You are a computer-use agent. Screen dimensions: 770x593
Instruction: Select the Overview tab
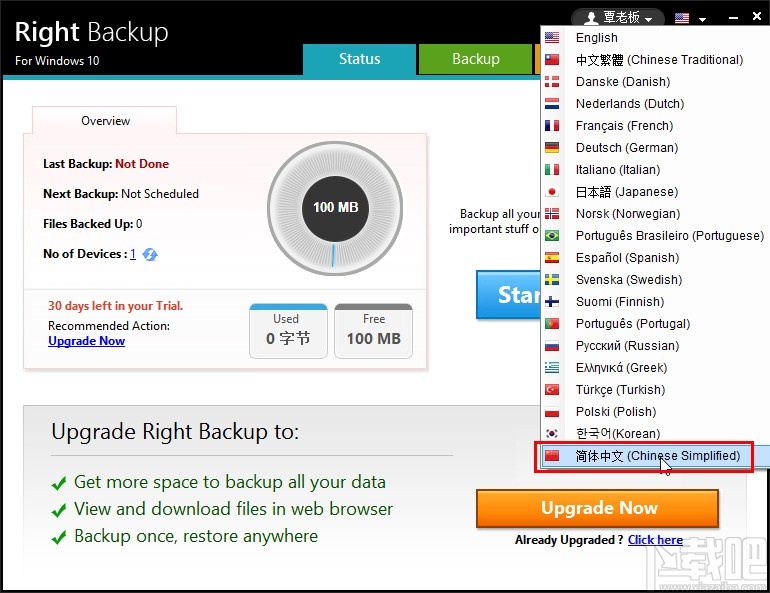(x=105, y=121)
